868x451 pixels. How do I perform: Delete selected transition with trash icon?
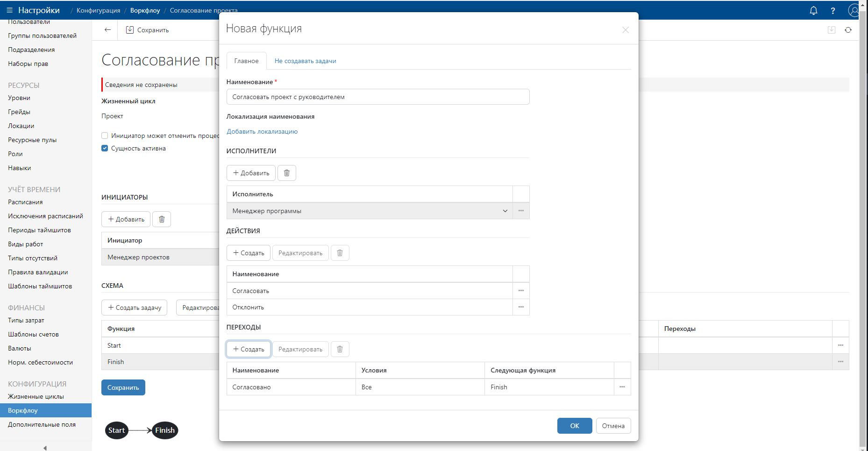click(x=340, y=349)
